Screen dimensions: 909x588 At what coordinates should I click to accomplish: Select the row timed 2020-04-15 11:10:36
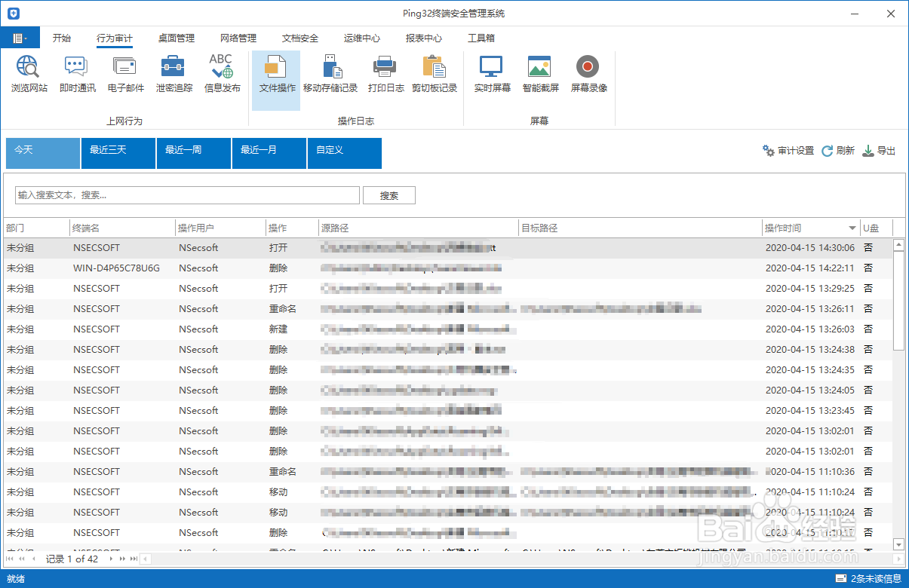click(x=447, y=472)
